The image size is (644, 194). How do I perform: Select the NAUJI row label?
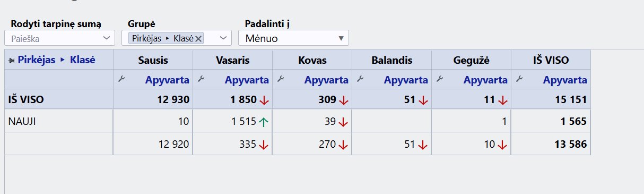[x=22, y=121]
